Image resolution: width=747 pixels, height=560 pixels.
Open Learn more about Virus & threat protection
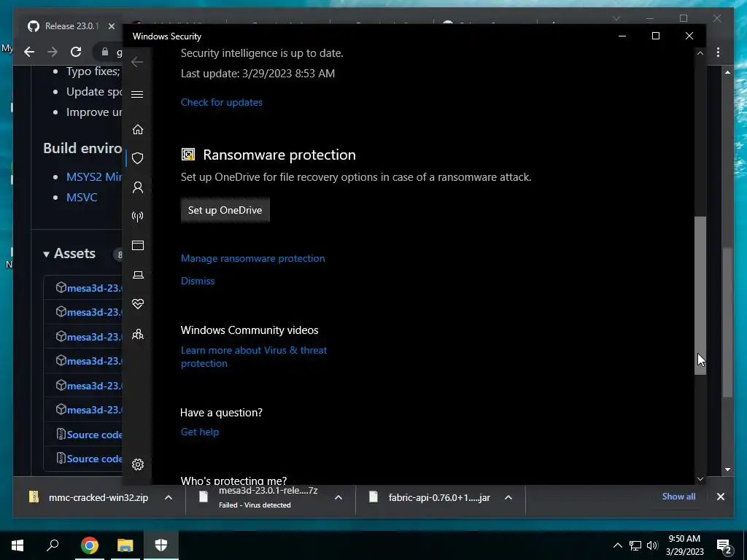pyautogui.click(x=254, y=357)
